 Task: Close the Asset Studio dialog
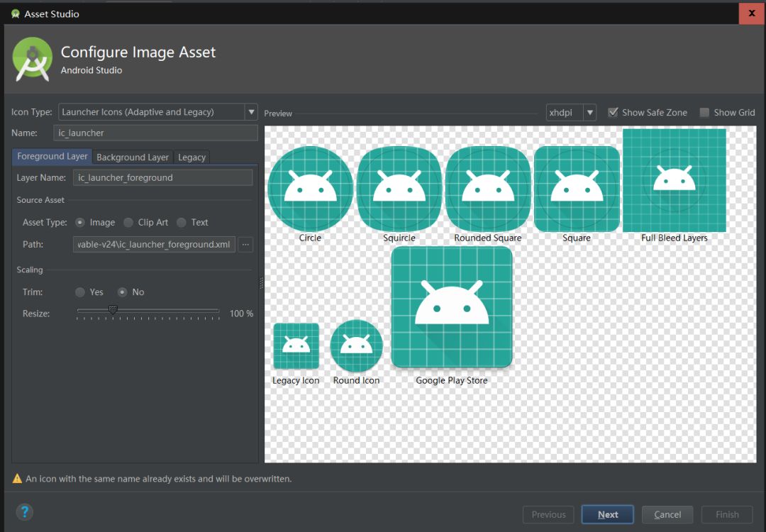[x=752, y=13]
